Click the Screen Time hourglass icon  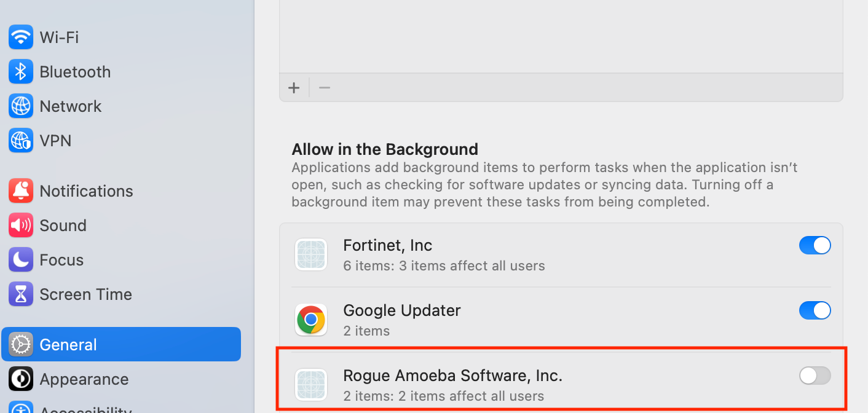[21, 294]
